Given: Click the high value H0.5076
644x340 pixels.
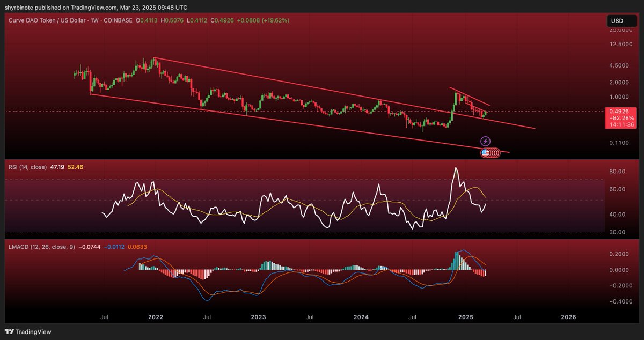Looking at the screenshot, I should [172, 20].
